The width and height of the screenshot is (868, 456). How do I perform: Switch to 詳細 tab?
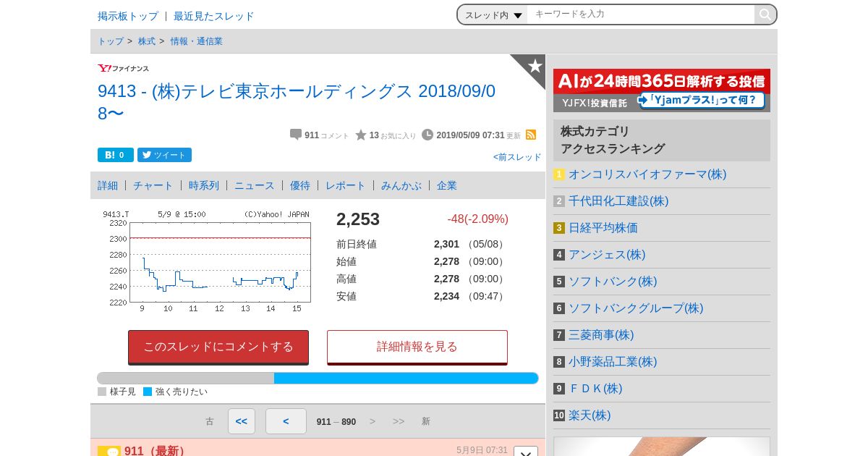point(108,185)
